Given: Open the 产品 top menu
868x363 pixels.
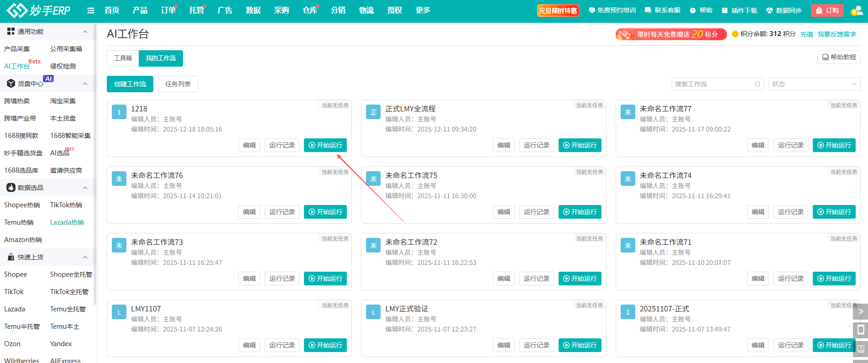Looking at the screenshot, I should coord(140,11).
